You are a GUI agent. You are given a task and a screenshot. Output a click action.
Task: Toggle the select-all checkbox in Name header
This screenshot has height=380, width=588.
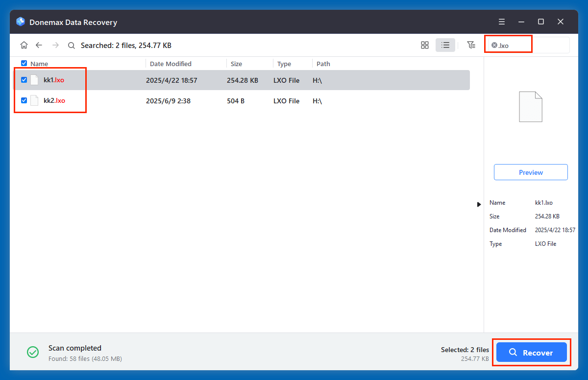click(24, 63)
